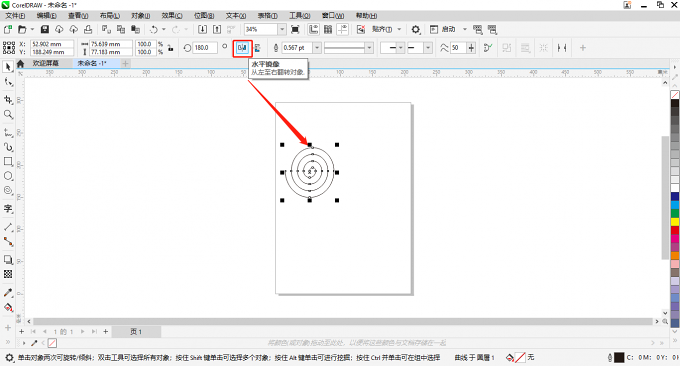Undo the last action
This screenshot has width=680, height=366.
point(154,29)
